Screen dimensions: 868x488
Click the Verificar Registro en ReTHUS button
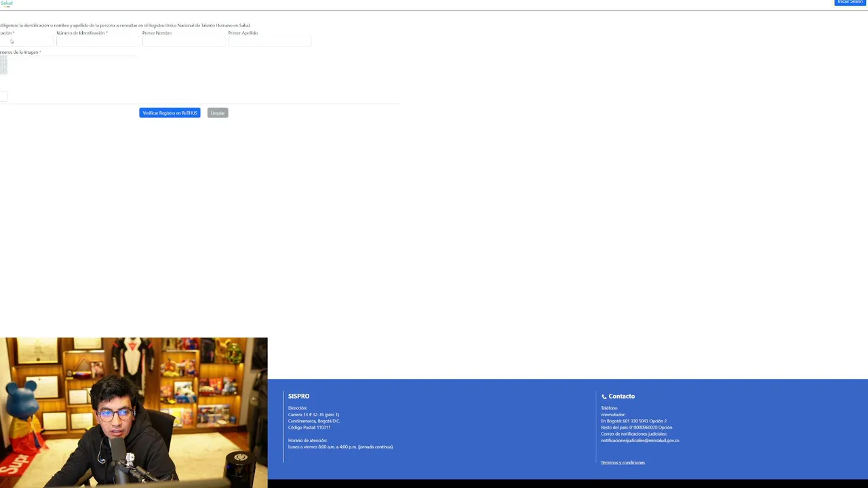pyautogui.click(x=170, y=113)
